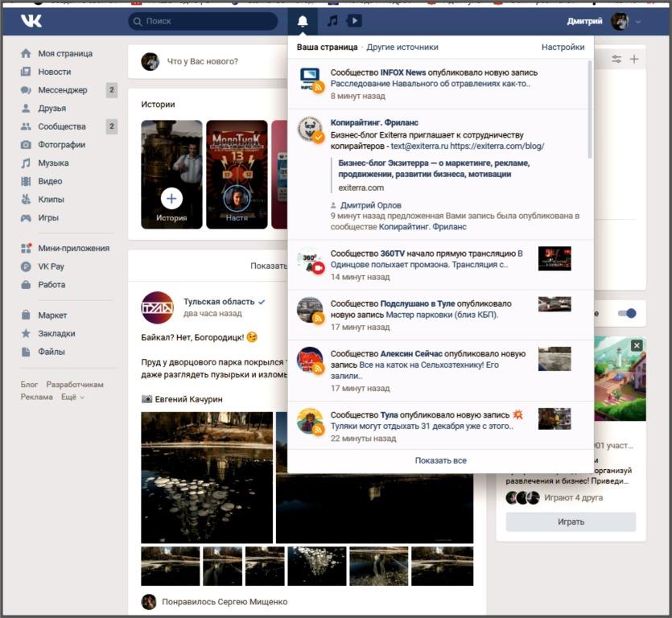
Task: Open Закладки star icon
Action: (x=26, y=333)
